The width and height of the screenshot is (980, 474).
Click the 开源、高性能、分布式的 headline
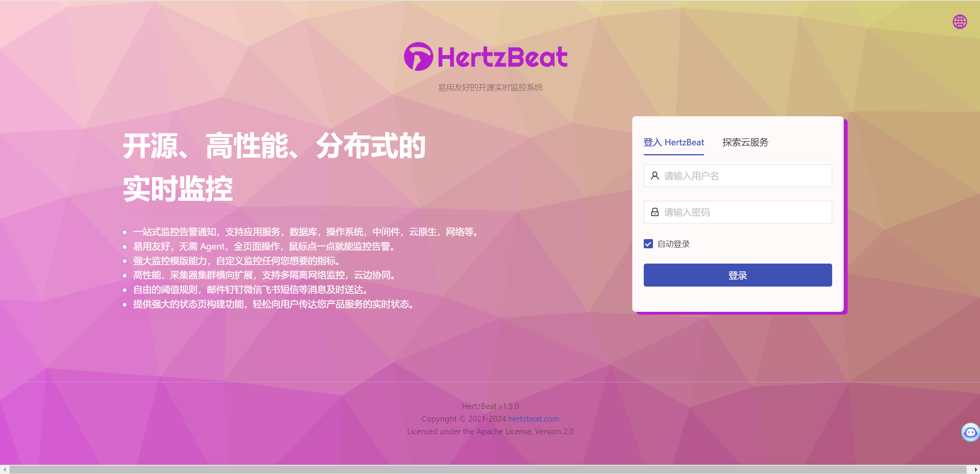click(x=274, y=146)
